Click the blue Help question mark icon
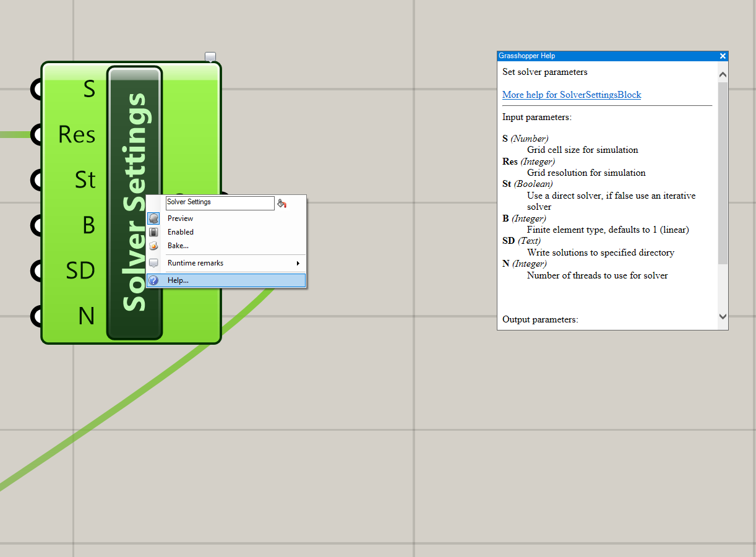The width and height of the screenshot is (756, 557). (x=154, y=280)
